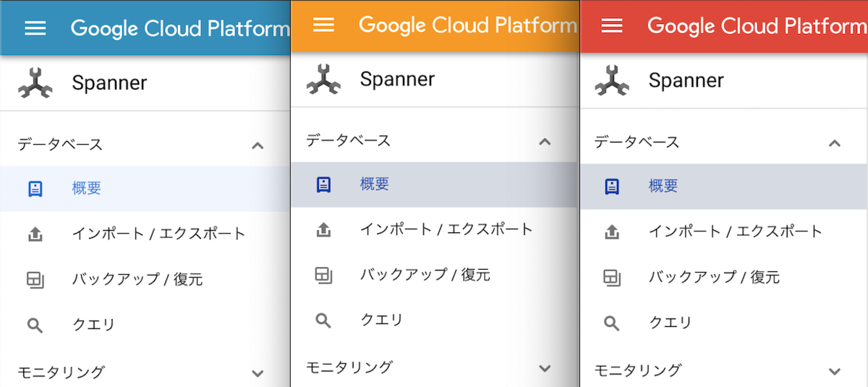Collapse データベース section chevron in red panel
868x387 pixels.
point(835,143)
